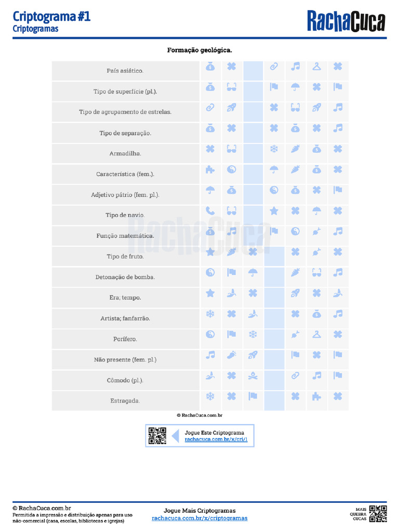Click the umbrella icon in Detonação de bomba row
Screen dimensions: 399x532
click(252, 272)
